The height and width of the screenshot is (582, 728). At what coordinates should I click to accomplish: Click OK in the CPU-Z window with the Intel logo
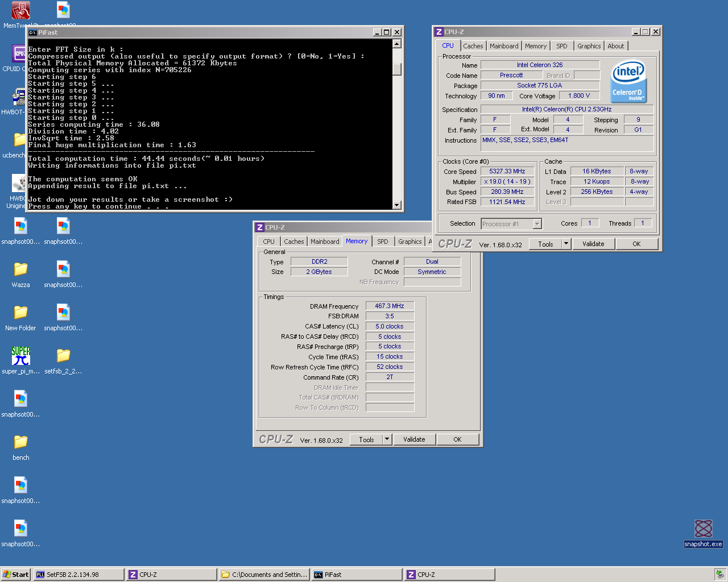pyautogui.click(x=636, y=244)
